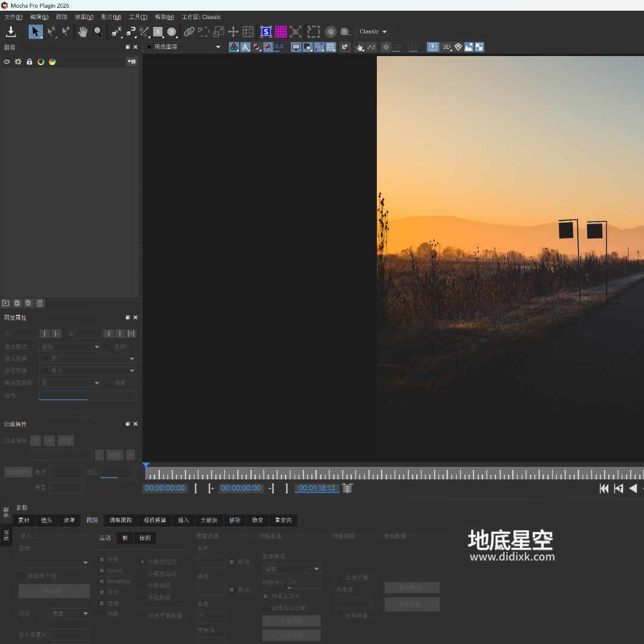This screenshot has height=644, width=644.
Task: Click the current timecode 00:01:18:13 field
Action: pos(317,488)
